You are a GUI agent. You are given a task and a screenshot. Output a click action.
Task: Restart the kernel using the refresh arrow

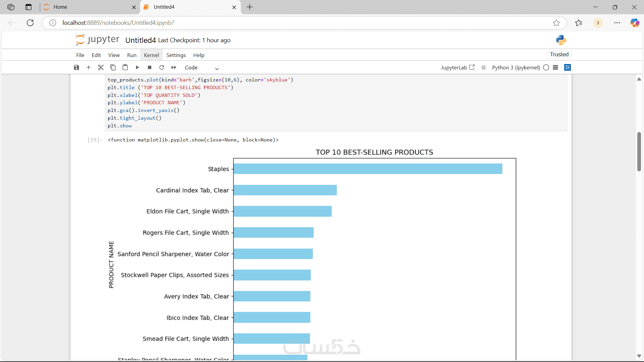(x=162, y=67)
